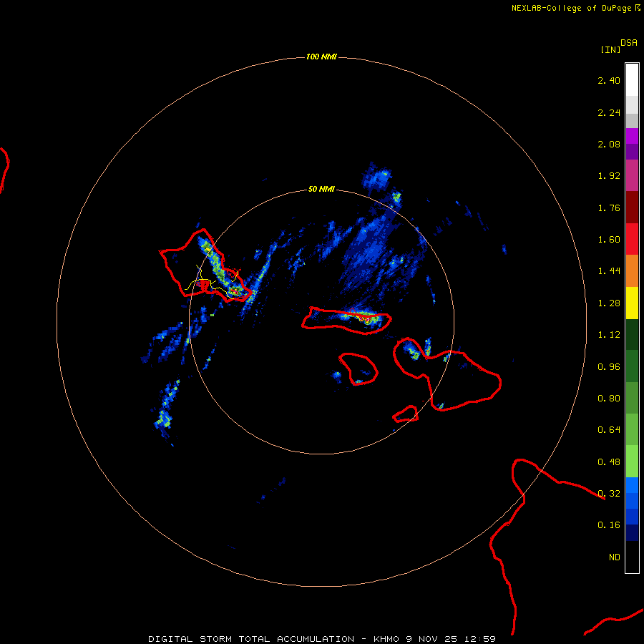This screenshot has width=644, height=644.
Task: Click the [IN] units label
Action: coord(610,49)
